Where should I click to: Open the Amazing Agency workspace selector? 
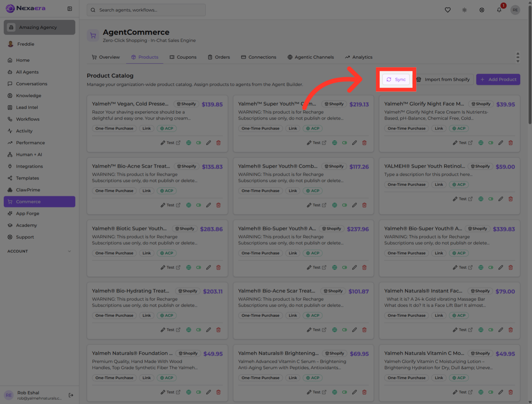[x=39, y=27]
